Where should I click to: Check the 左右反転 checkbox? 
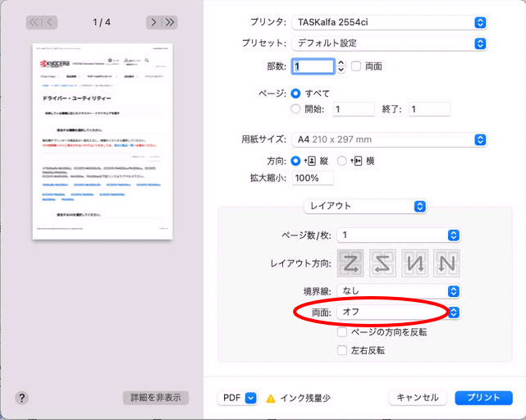(342, 350)
